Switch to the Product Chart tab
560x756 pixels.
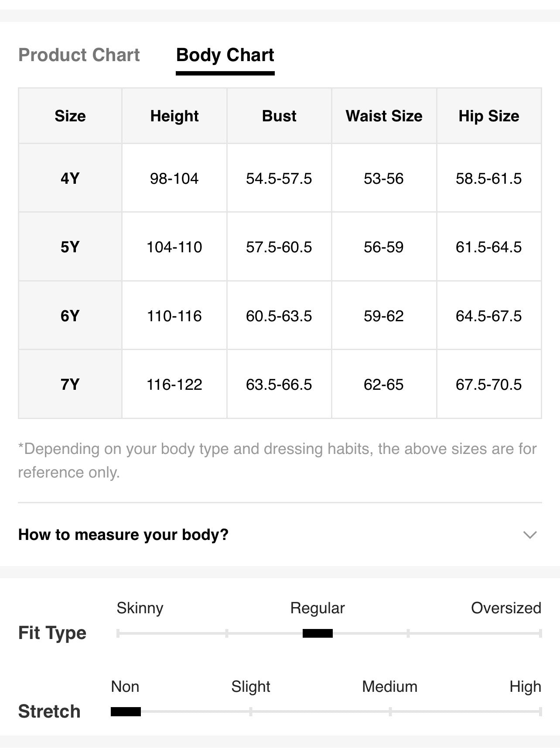[x=79, y=55]
